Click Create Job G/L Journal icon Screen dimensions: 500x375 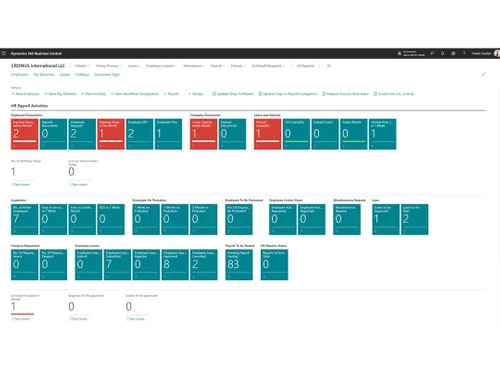click(375, 94)
